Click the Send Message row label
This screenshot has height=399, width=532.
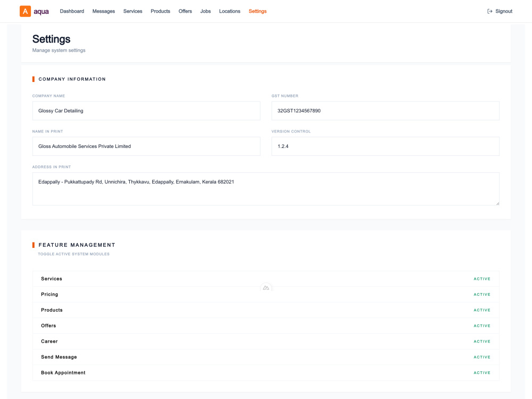tap(59, 357)
